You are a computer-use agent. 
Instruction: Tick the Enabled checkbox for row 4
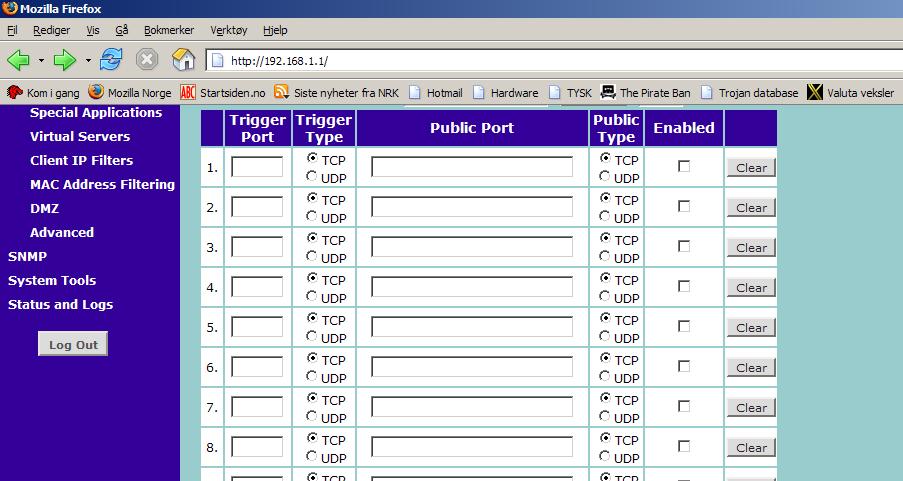684,286
